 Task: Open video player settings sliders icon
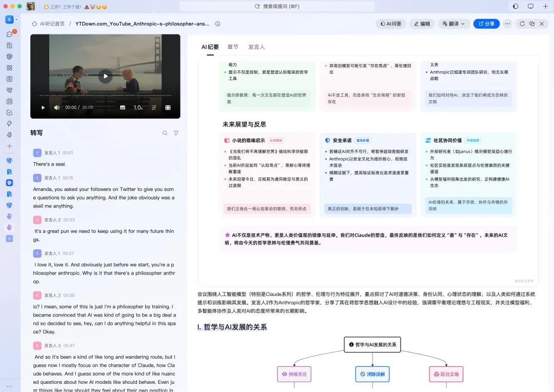tap(154, 107)
